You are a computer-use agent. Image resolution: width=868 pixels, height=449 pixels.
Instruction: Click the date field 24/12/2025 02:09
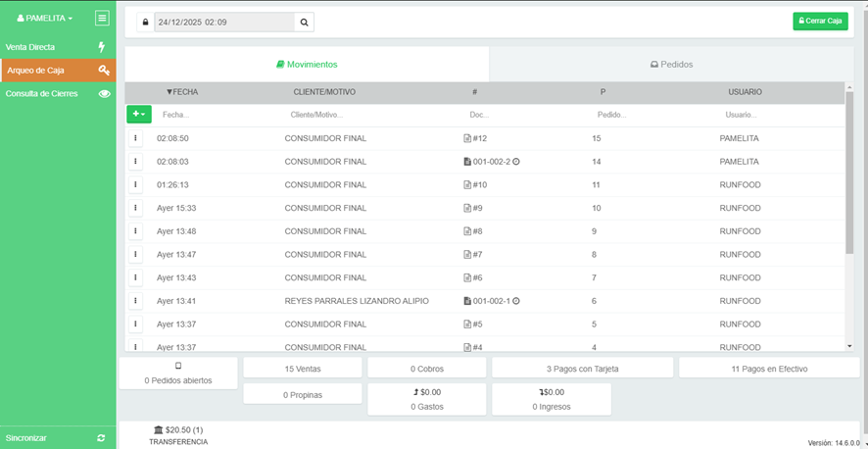point(224,23)
